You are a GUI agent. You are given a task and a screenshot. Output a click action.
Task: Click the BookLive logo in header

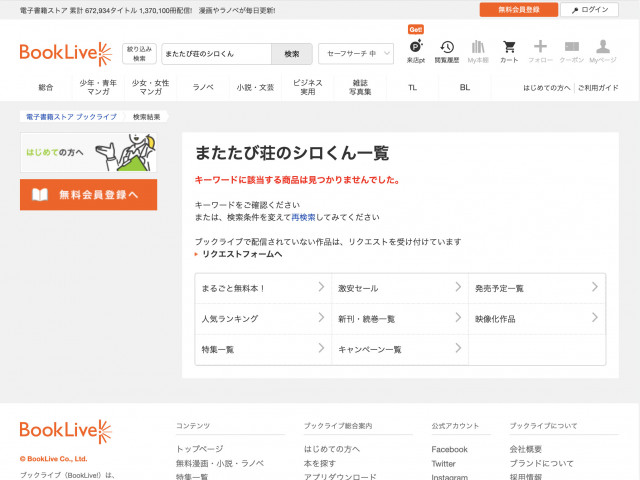(x=66, y=54)
